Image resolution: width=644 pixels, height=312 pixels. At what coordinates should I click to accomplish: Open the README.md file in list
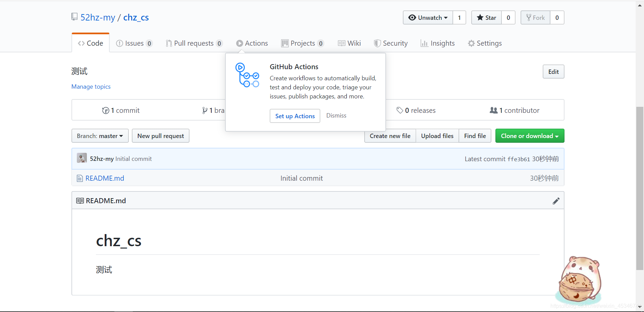click(105, 178)
